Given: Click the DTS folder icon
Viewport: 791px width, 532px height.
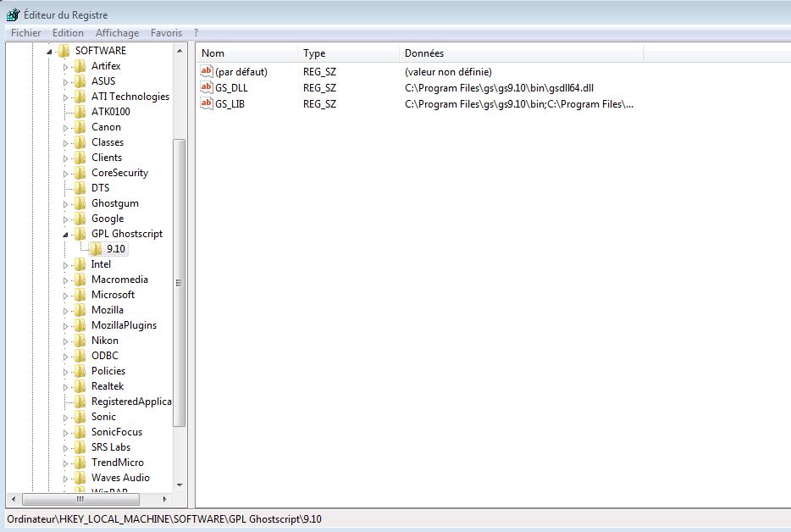Looking at the screenshot, I should click(80, 188).
